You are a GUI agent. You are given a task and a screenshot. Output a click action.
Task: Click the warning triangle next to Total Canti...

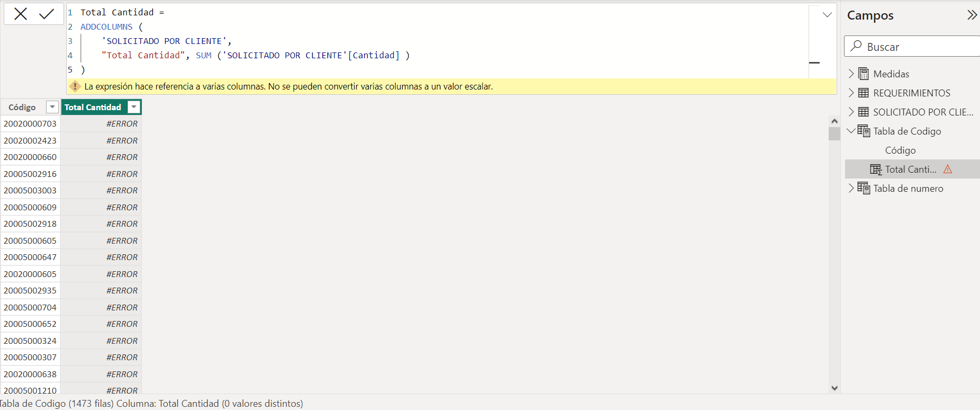948,169
